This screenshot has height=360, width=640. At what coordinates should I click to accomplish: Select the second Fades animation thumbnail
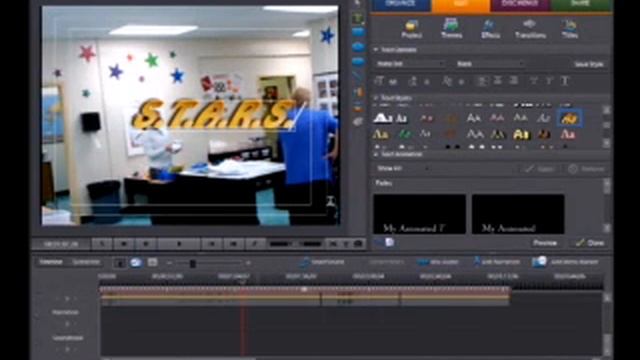(518, 214)
